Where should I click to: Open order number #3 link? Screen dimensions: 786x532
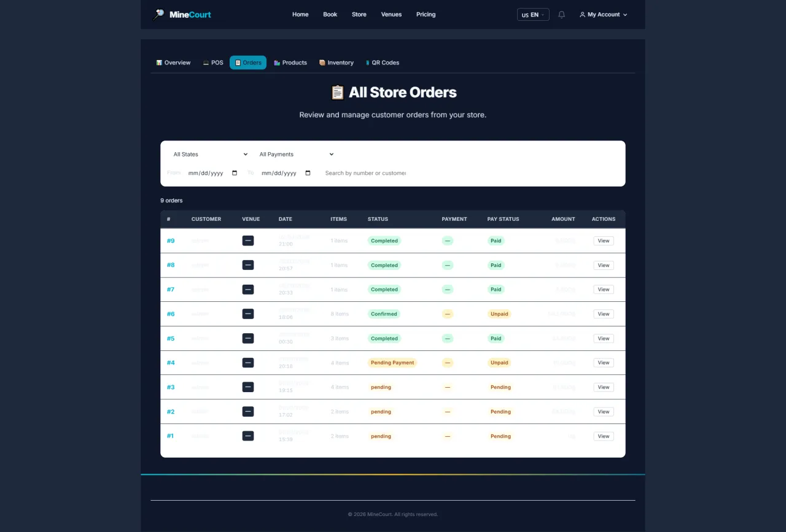(171, 387)
